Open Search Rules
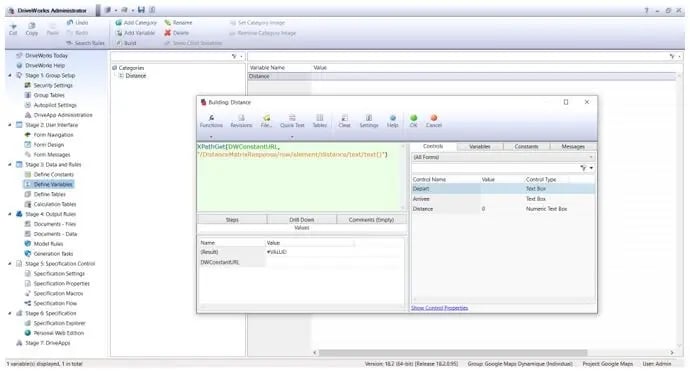690x375 pixels. click(85, 43)
